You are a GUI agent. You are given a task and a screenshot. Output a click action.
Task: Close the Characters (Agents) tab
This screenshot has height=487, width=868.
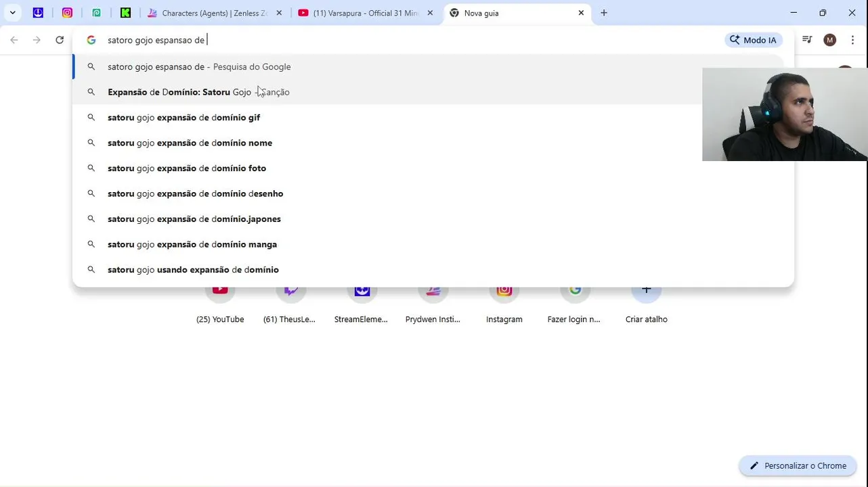tap(279, 13)
